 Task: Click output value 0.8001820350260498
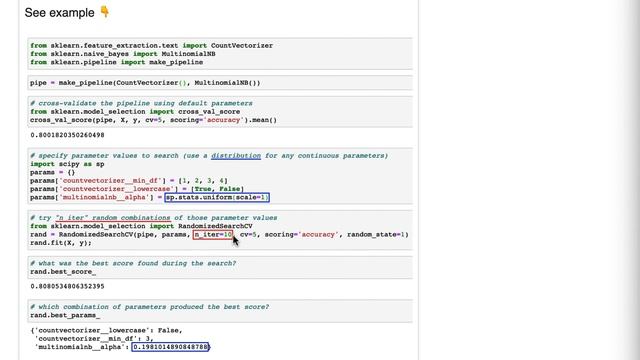click(67, 135)
